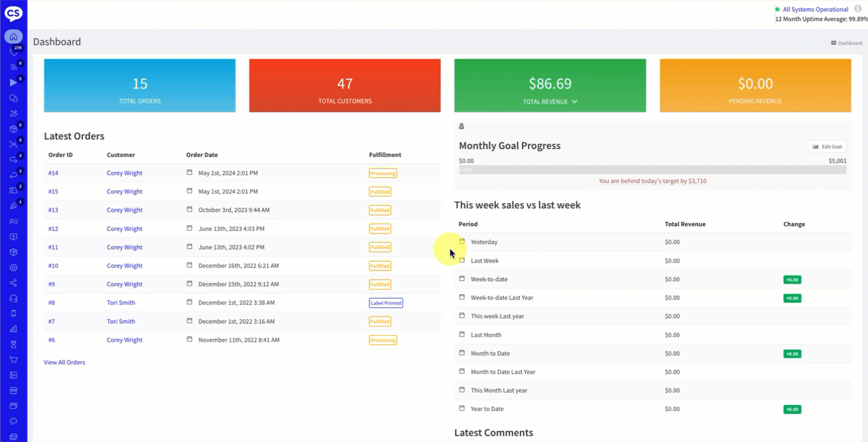Viewport: 868px width, 442px height.
Task: Click the shopping cart sidebar icon
Action: [x=13, y=360]
